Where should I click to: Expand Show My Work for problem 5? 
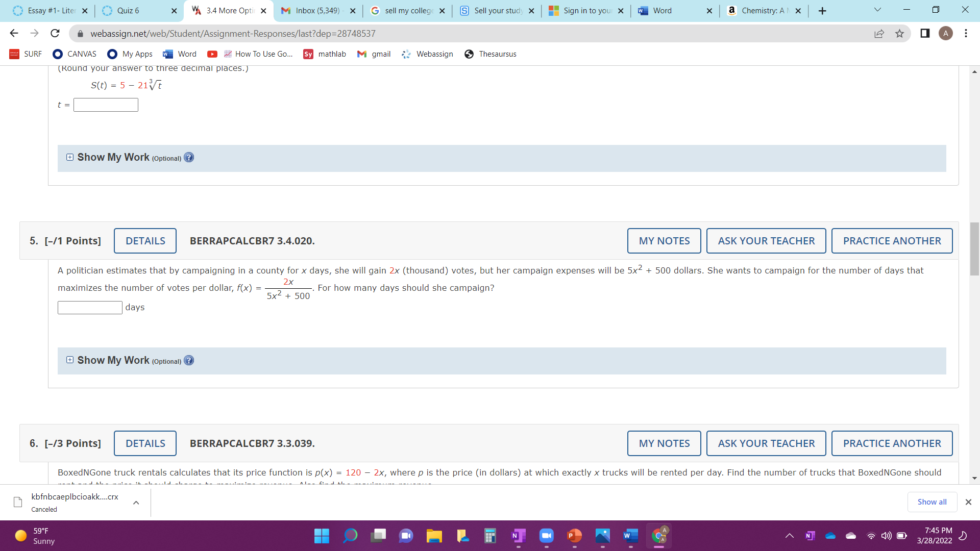70,360
